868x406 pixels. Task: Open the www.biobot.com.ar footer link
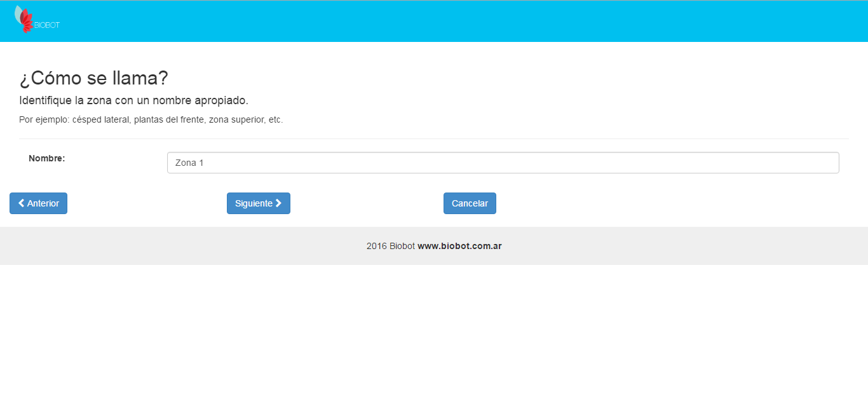pyautogui.click(x=459, y=246)
